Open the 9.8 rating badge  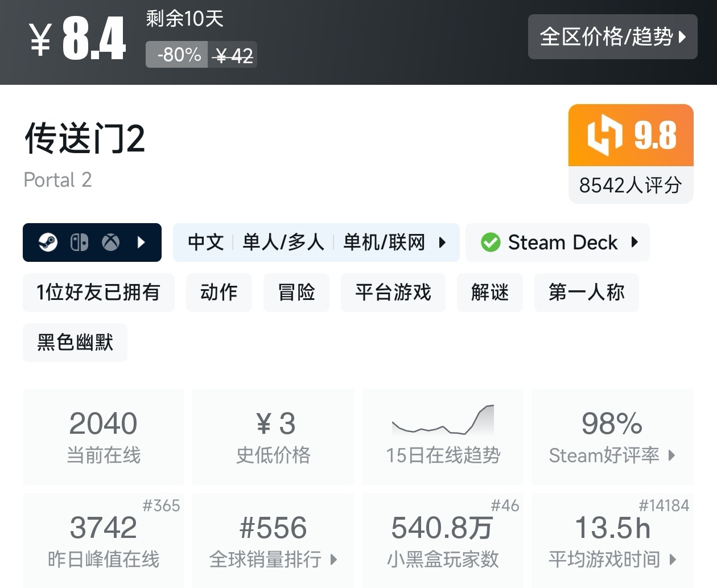631,135
